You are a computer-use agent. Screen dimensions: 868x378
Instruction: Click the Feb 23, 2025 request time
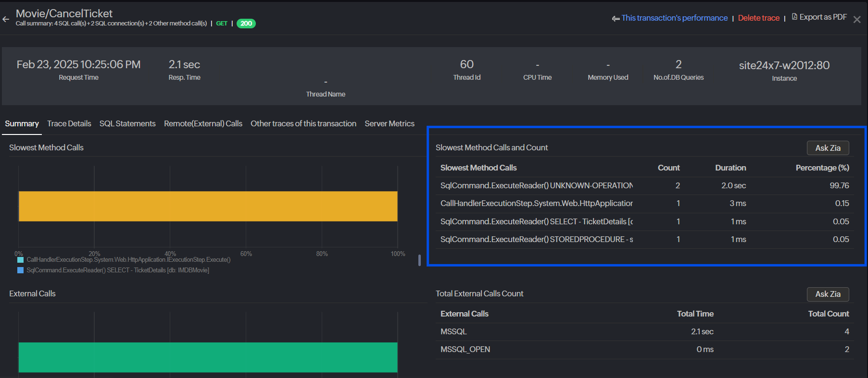click(x=78, y=64)
